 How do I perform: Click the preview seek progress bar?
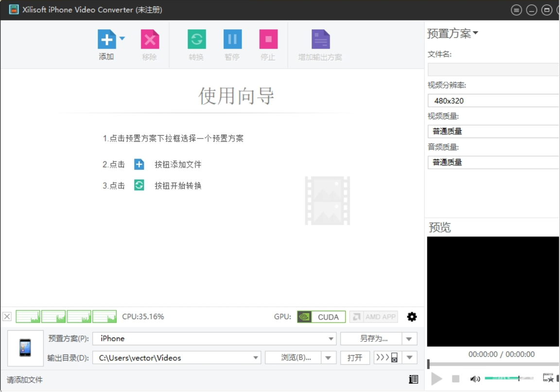click(493, 364)
